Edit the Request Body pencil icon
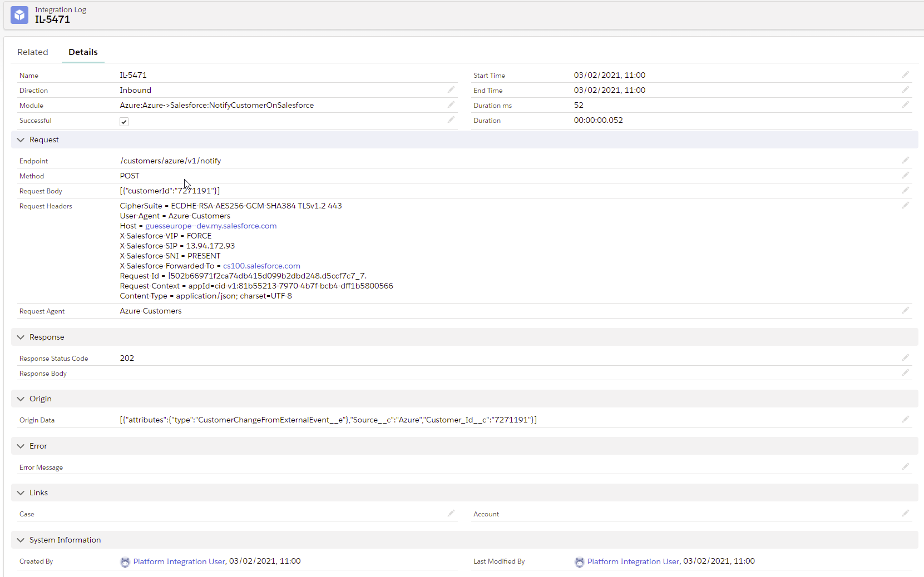The height and width of the screenshot is (577, 924). click(906, 190)
